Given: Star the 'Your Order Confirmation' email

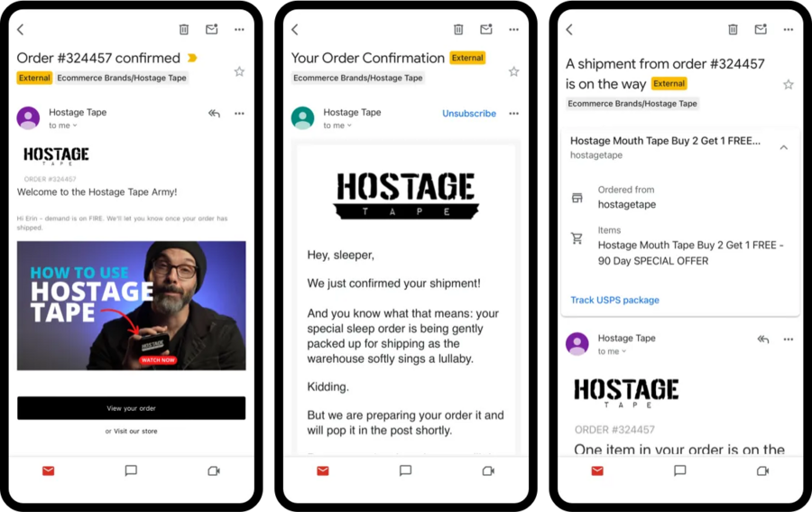Looking at the screenshot, I should (x=513, y=71).
